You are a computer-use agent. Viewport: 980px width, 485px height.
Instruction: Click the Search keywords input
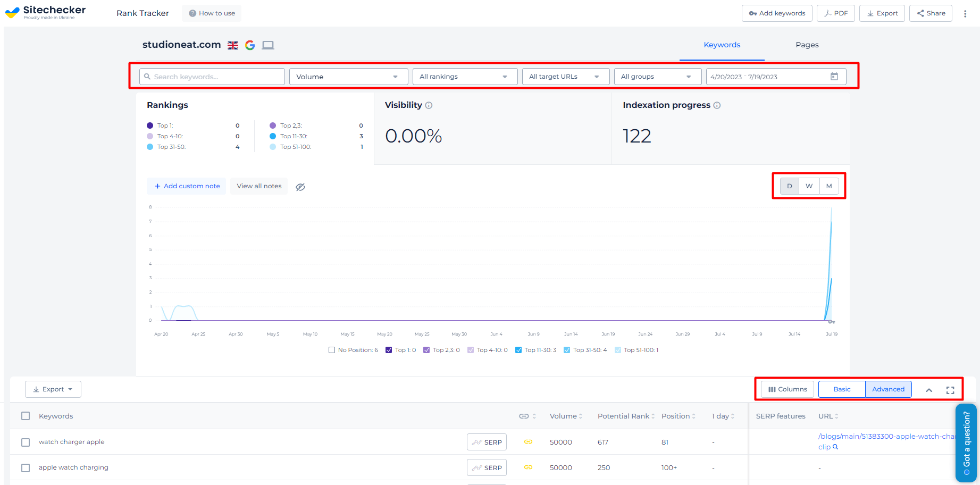(x=212, y=77)
